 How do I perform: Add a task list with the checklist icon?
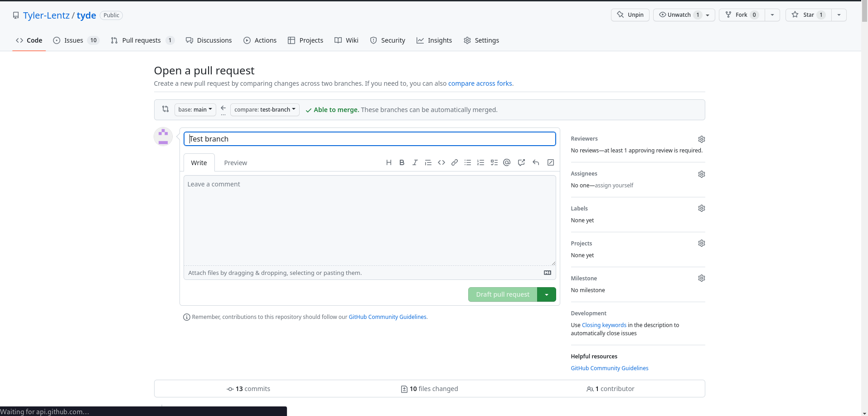coord(494,162)
